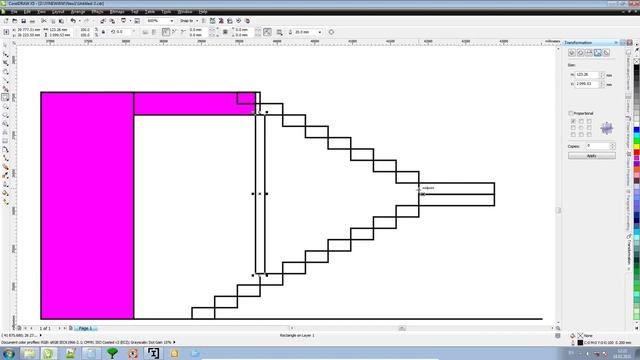Open the Arrange menu

click(78, 12)
